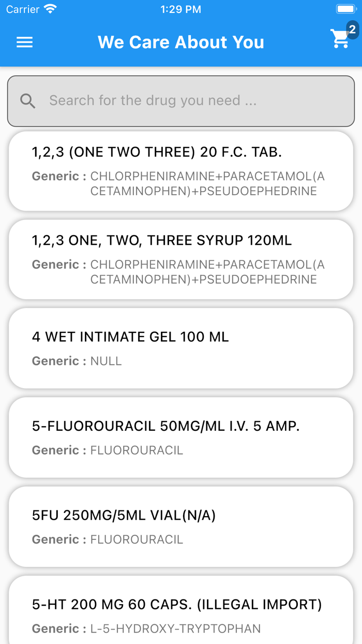Image resolution: width=362 pixels, height=644 pixels.
Task: Tap the L-5-HYDROXY-TRYPTOPHAN generic text
Action: pyautogui.click(x=175, y=629)
